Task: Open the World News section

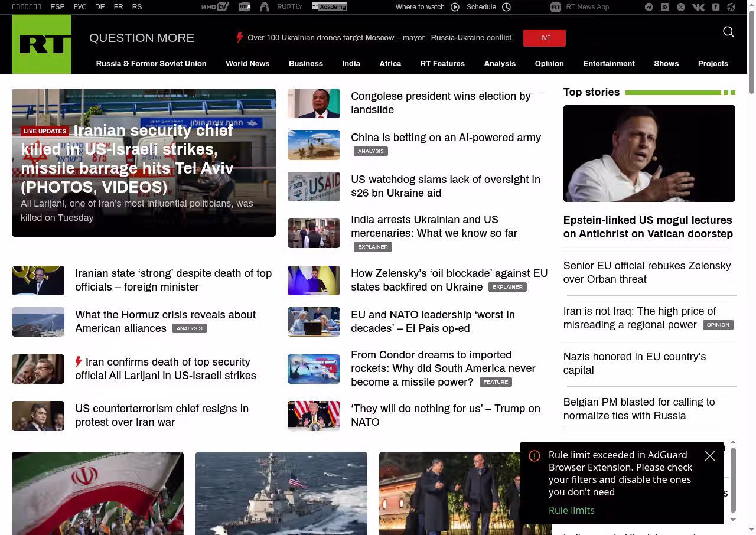Action: [x=247, y=64]
